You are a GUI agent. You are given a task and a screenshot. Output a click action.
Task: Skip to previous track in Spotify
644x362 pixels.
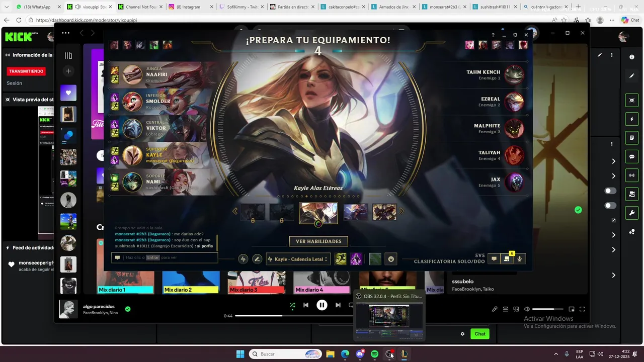pyautogui.click(x=306, y=305)
